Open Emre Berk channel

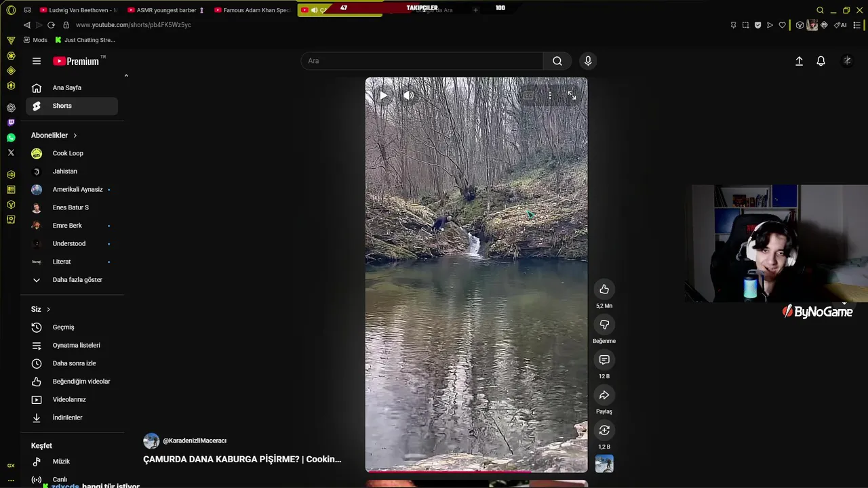click(72, 226)
